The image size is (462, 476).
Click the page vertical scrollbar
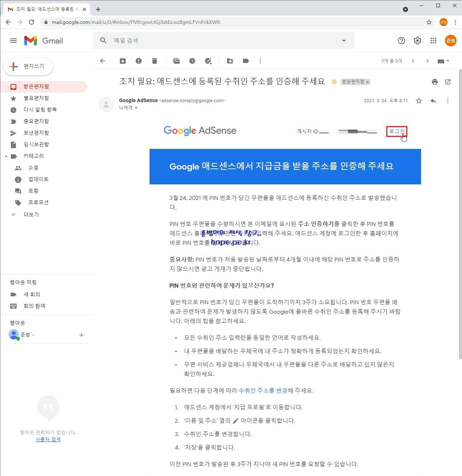tap(460, 214)
